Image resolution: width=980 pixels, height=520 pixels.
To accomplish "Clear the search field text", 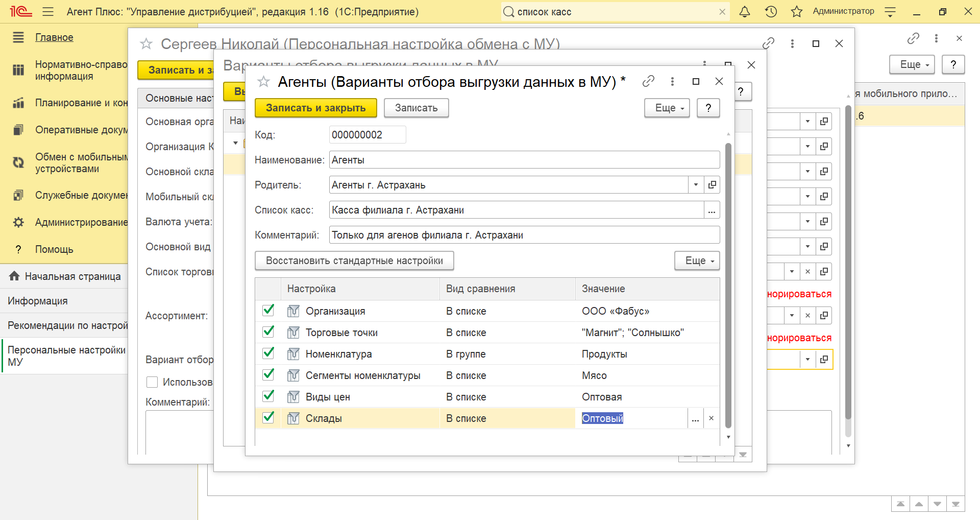I will [722, 12].
